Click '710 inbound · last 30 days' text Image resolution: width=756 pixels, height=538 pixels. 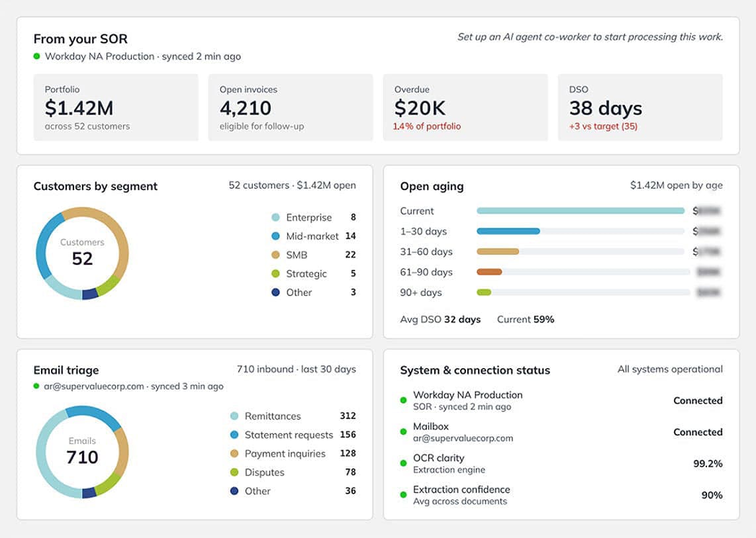click(296, 369)
